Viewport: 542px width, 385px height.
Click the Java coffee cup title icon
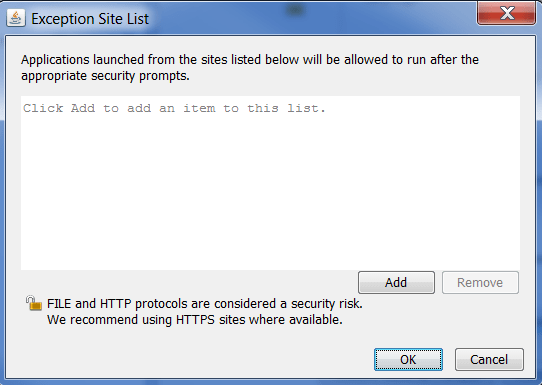[x=16, y=18]
